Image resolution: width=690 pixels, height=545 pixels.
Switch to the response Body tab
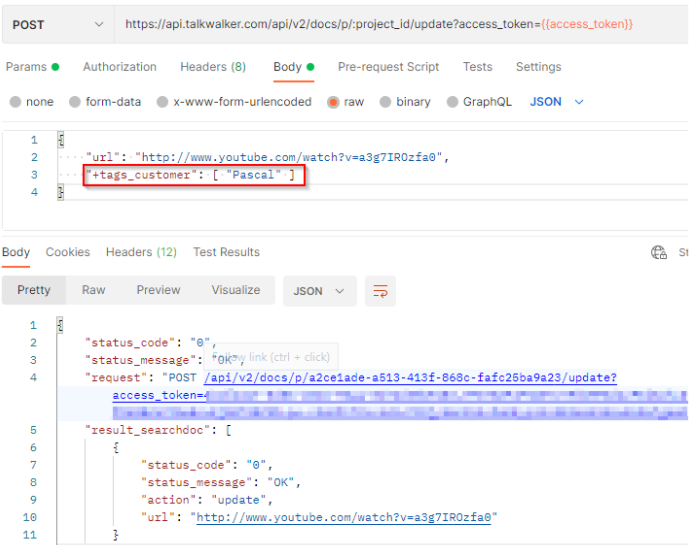click(x=16, y=252)
